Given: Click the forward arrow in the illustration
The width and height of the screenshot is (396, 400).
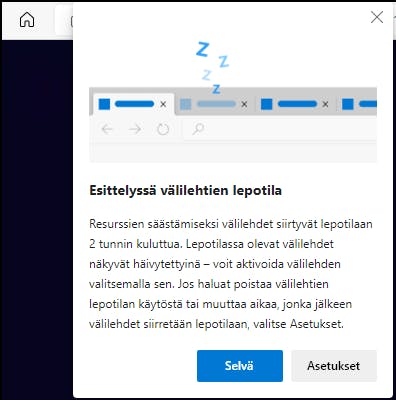Looking at the screenshot, I should (x=135, y=128).
